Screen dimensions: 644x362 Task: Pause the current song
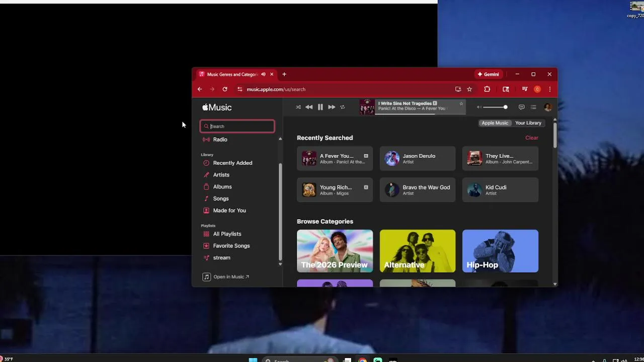click(320, 107)
